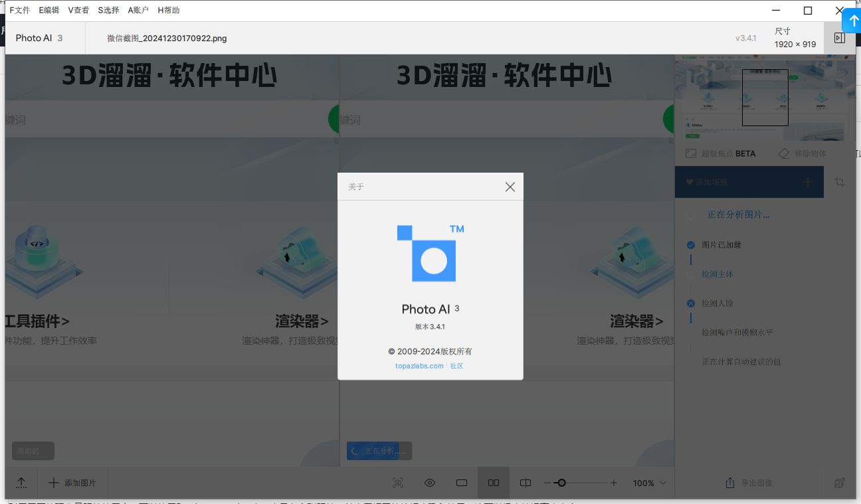Click the 添加图片 button

point(72,483)
